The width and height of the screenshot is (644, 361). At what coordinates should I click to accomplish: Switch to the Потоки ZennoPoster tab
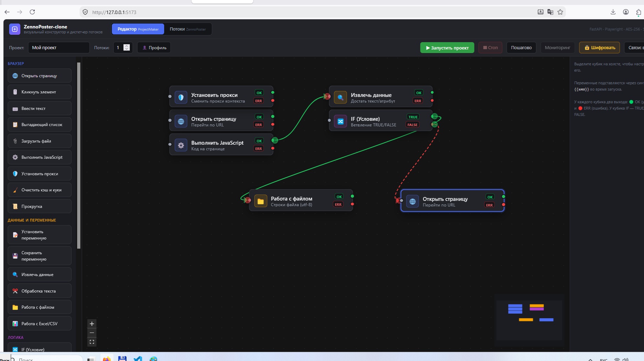pos(188,29)
